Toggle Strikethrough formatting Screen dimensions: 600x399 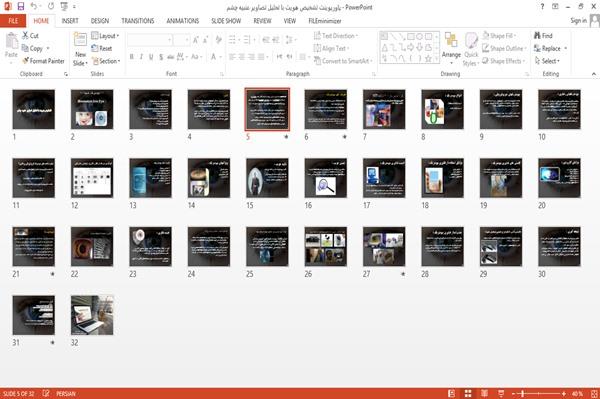click(x=171, y=57)
